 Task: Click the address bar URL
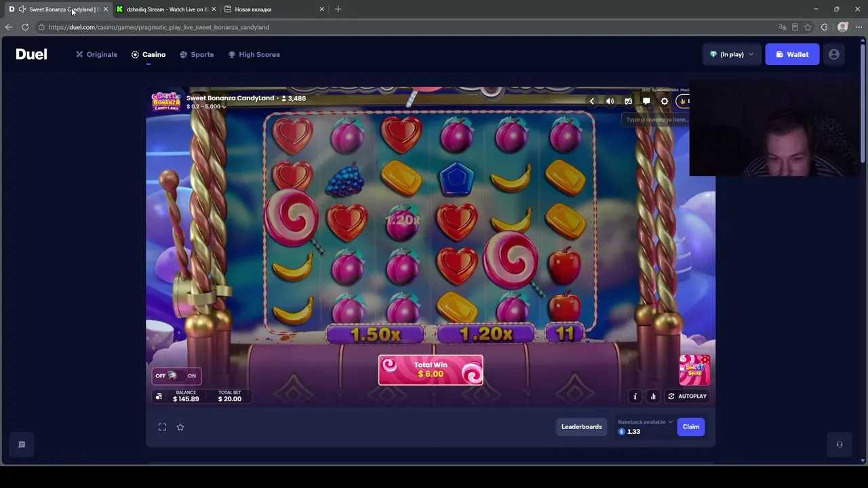tap(159, 27)
